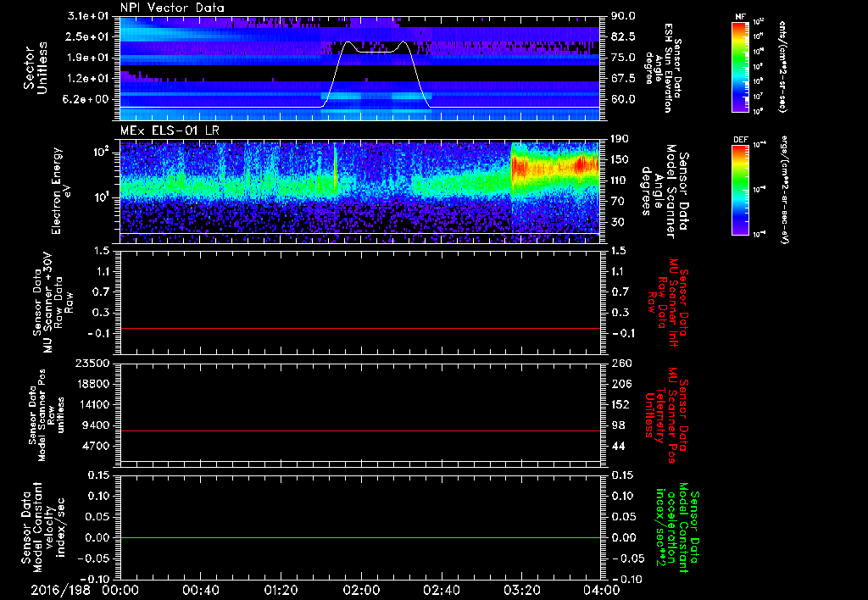Click the 82.5 elevation angle tick

tap(623, 36)
